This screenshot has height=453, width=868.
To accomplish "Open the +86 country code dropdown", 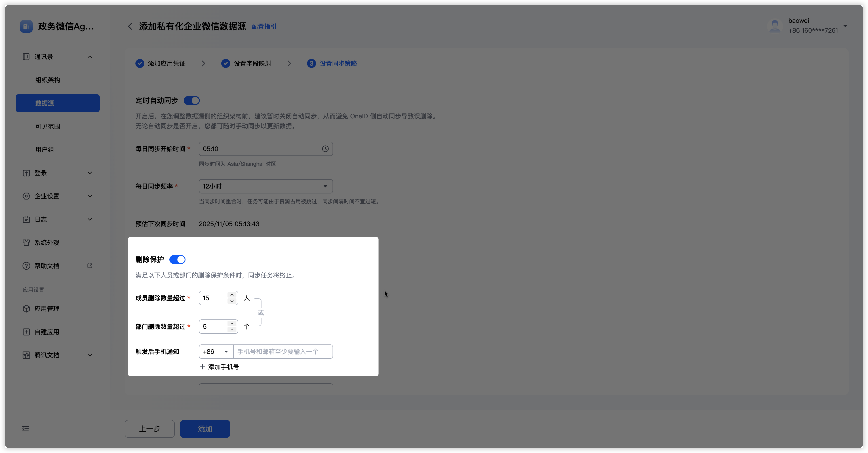I will click(x=216, y=352).
